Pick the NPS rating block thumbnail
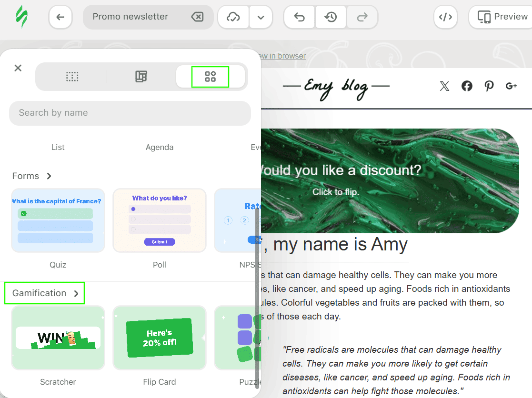 pos(238,220)
